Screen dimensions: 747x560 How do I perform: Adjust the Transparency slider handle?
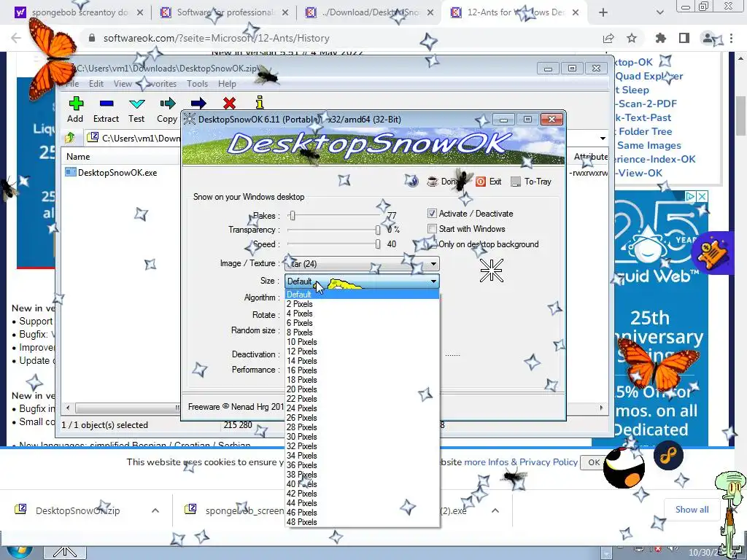(378, 230)
